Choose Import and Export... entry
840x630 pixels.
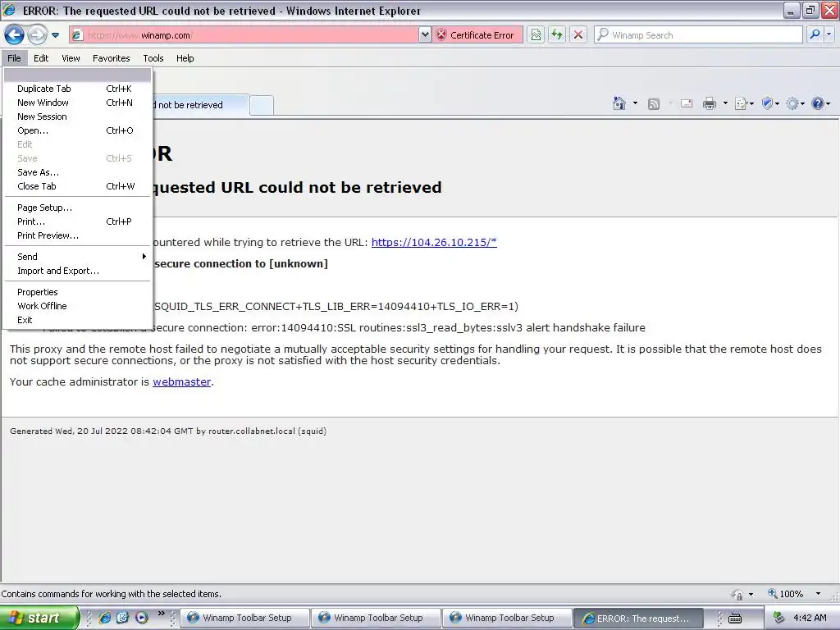click(76, 271)
